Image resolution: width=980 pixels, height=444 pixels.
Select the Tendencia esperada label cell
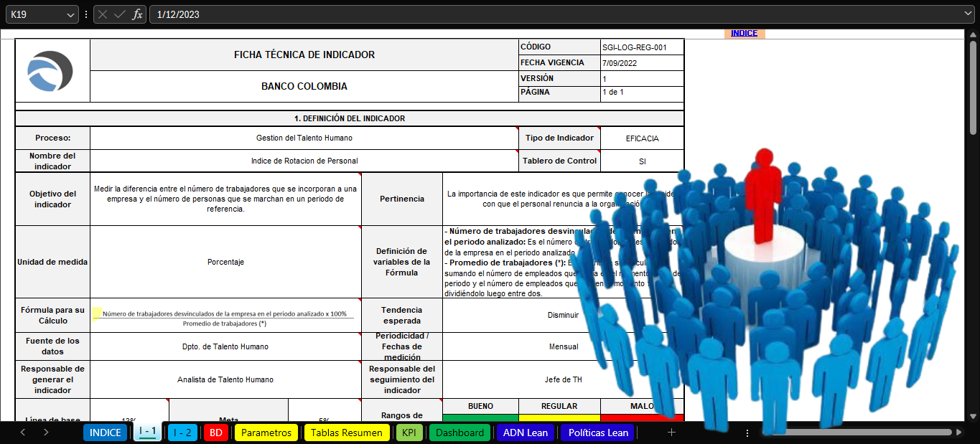[x=402, y=315]
